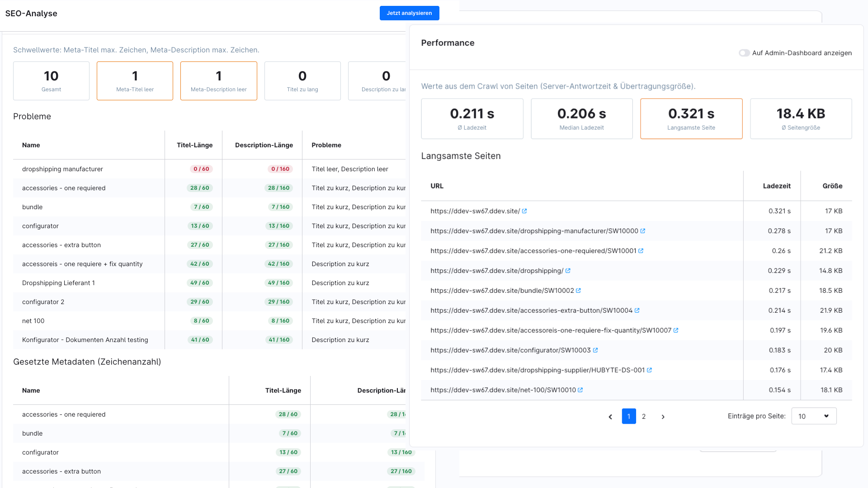Open external link for accessories-one-requiered/SW10001
868x488 pixels.
coord(641,251)
